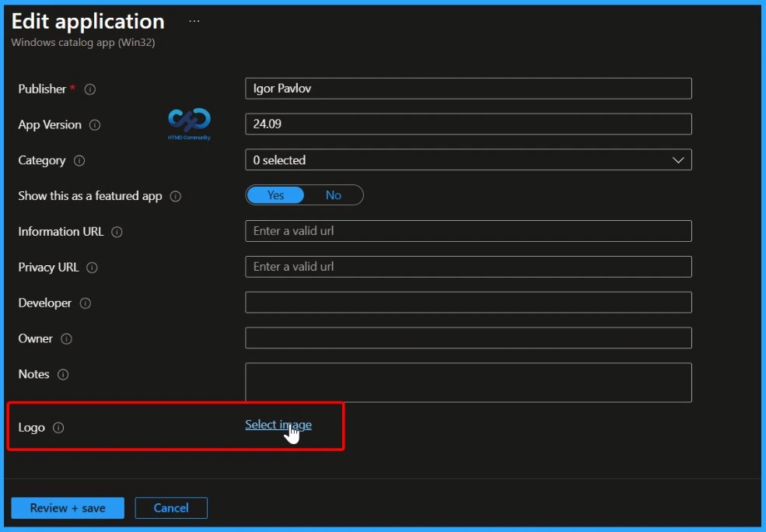Open the Category dropdown
This screenshot has width=766, height=532.
[x=680, y=159]
